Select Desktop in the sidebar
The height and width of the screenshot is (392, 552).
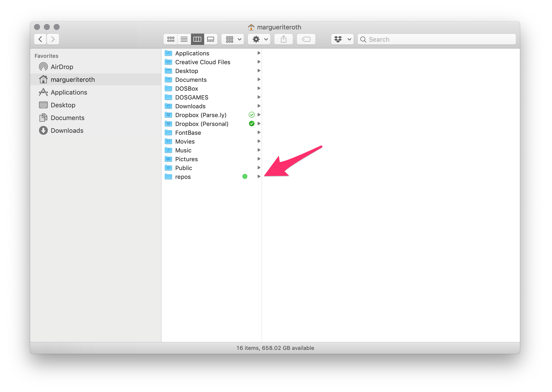pos(63,105)
